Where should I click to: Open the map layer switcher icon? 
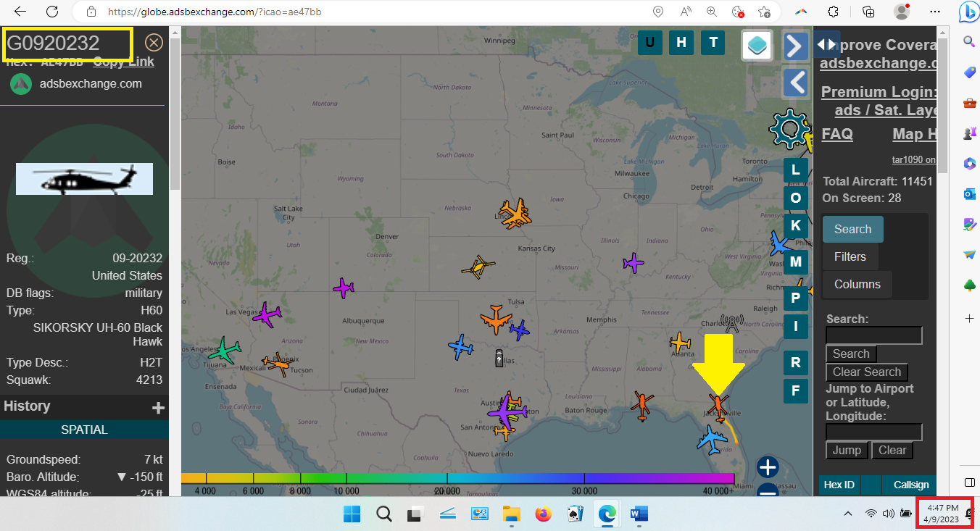pyautogui.click(x=756, y=46)
